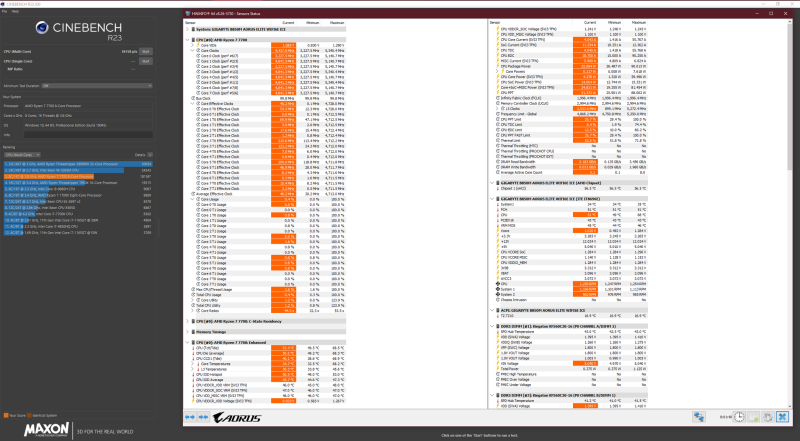Expand the Core VIDs row

tap(192, 45)
